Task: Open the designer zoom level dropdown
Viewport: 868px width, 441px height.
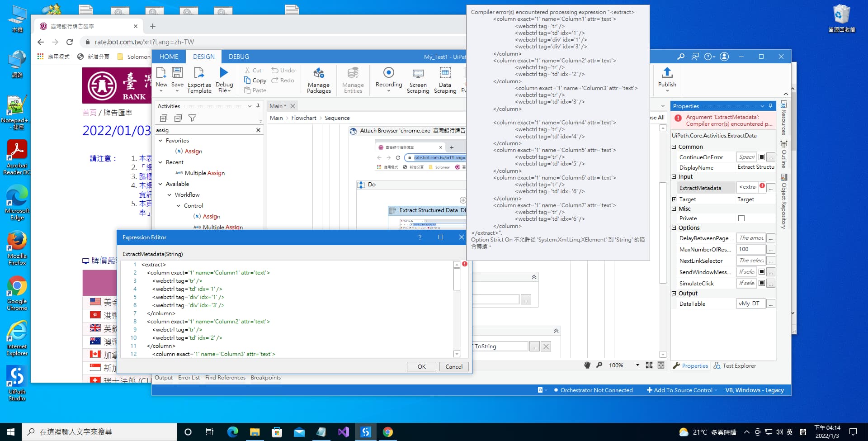Action: click(x=637, y=365)
